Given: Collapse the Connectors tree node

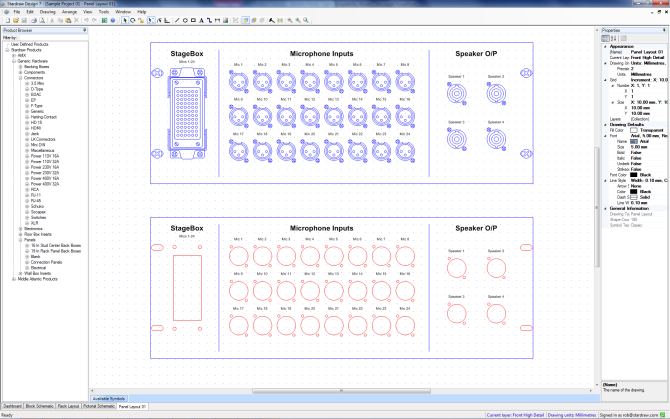Looking at the screenshot, I should coord(18,78).
